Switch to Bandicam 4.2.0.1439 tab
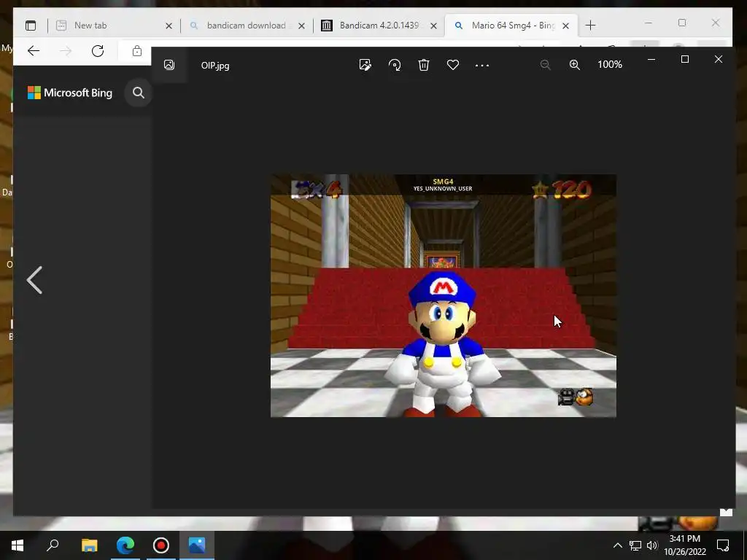Viewport: 747px width, 560px height. pos(379,26)
